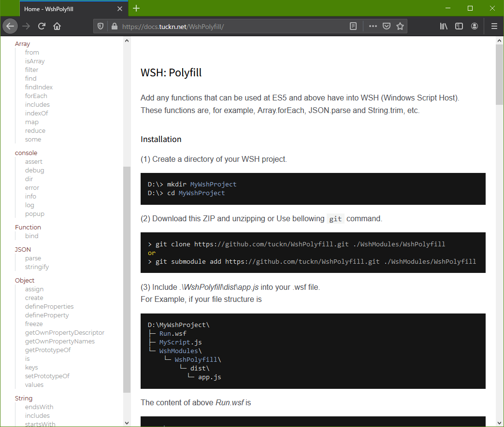The height and width of the screenshot is (427, 504).
Task: Toggle the sidebar view
Action: (x=459, y=26)
